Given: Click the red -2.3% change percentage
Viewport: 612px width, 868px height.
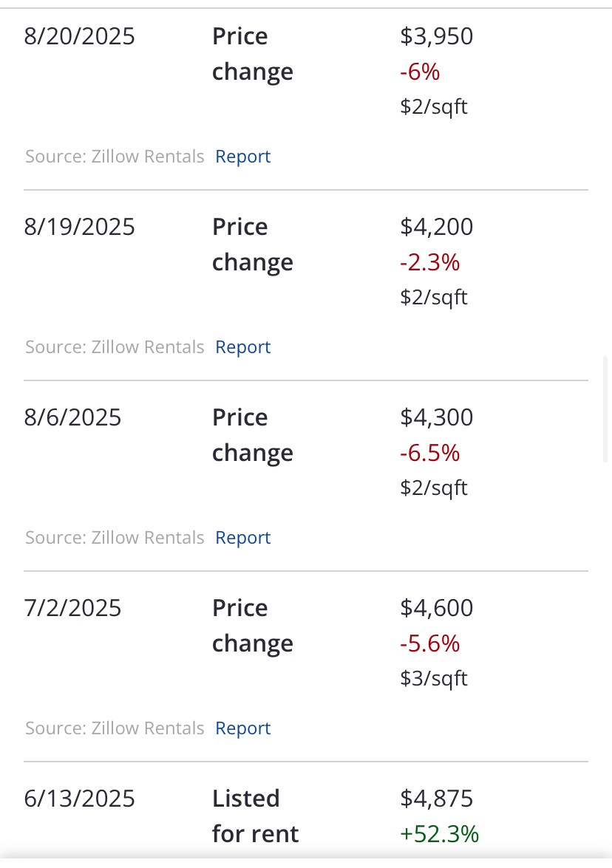Looking at the screenshot, I should (429, 262).
